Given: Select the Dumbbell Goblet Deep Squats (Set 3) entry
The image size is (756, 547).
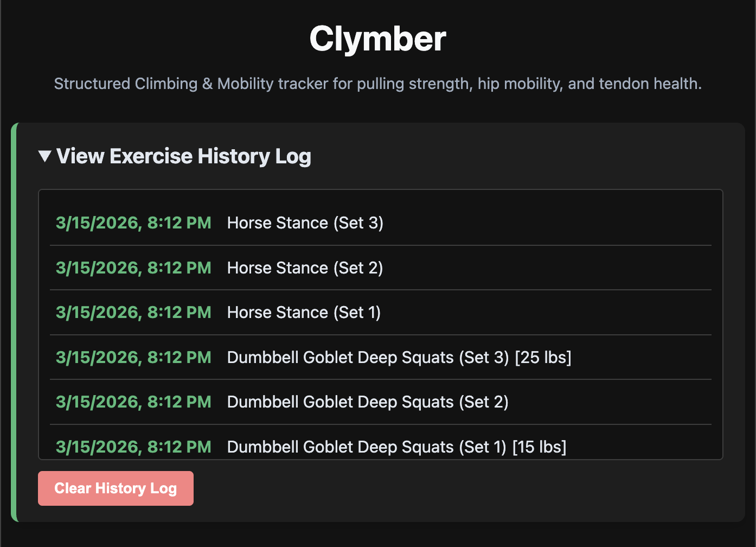Looking at the screenshot, I should coord(399,358).
